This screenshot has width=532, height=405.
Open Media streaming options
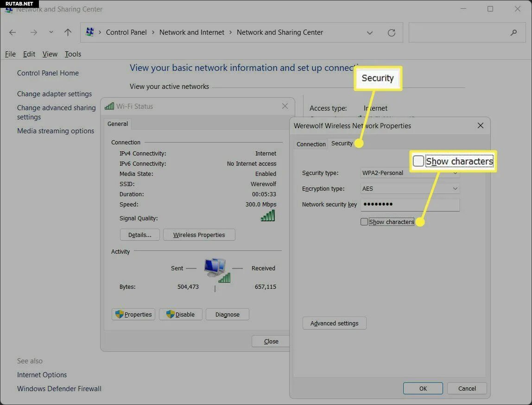coord(56,131)
